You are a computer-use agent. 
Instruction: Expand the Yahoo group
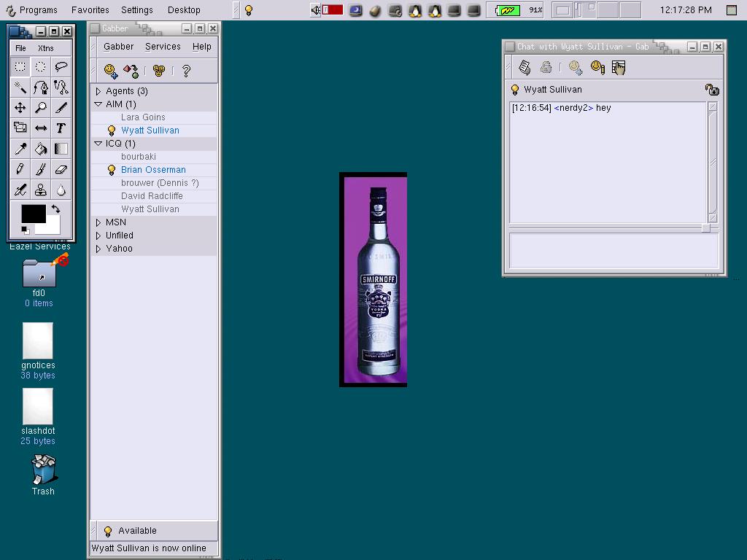click(x=98, y=249)
